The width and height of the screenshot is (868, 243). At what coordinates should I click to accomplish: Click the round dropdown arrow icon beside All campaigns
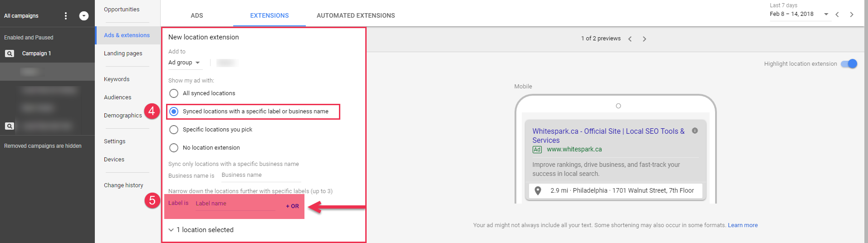point(84,16)
